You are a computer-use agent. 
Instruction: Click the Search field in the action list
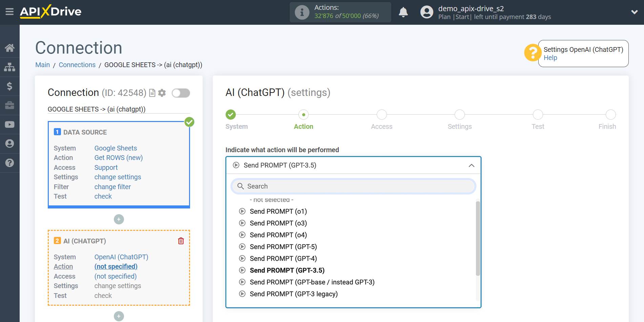click(x=353, y=186)
